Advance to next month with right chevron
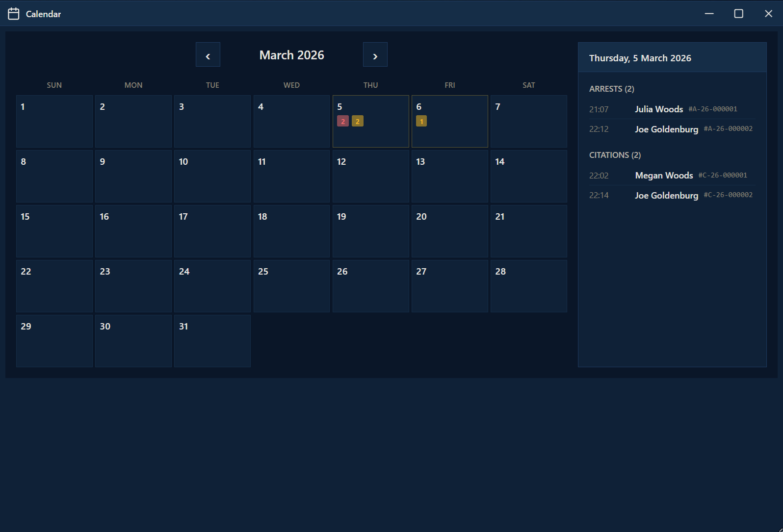Image resolution: width=783 pixels, height=532 pixels. pyautogui.click(x=375, y=55)
